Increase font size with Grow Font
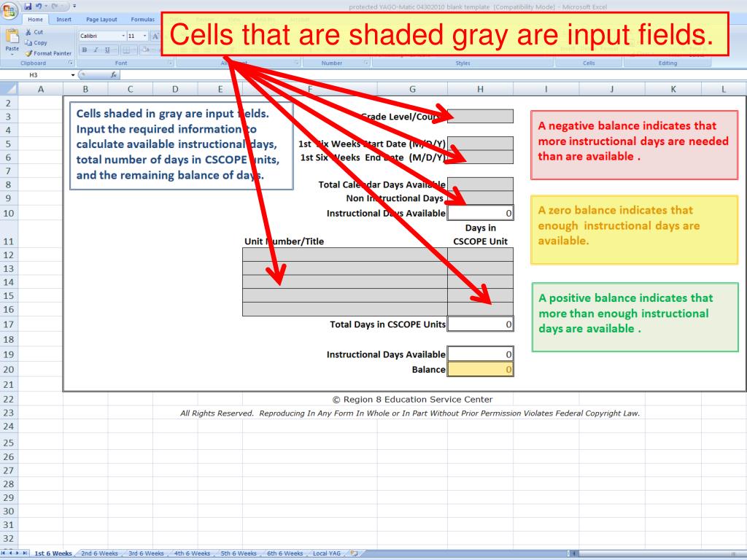The width and height of the screenshot is (747, 560). pos(155,36)
